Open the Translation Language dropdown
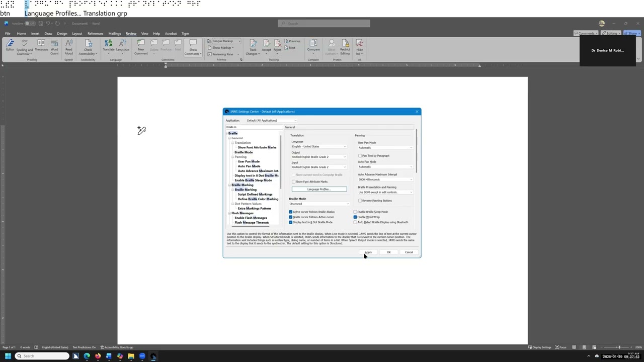The height and width of the screenshot is (362, 644). [319, 147]
